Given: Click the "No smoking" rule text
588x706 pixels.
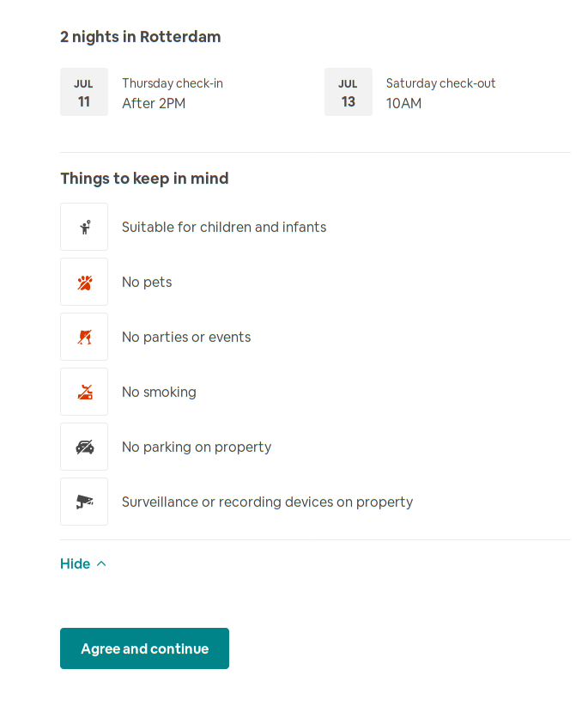Looking at the screenshot, I should 159,393.
